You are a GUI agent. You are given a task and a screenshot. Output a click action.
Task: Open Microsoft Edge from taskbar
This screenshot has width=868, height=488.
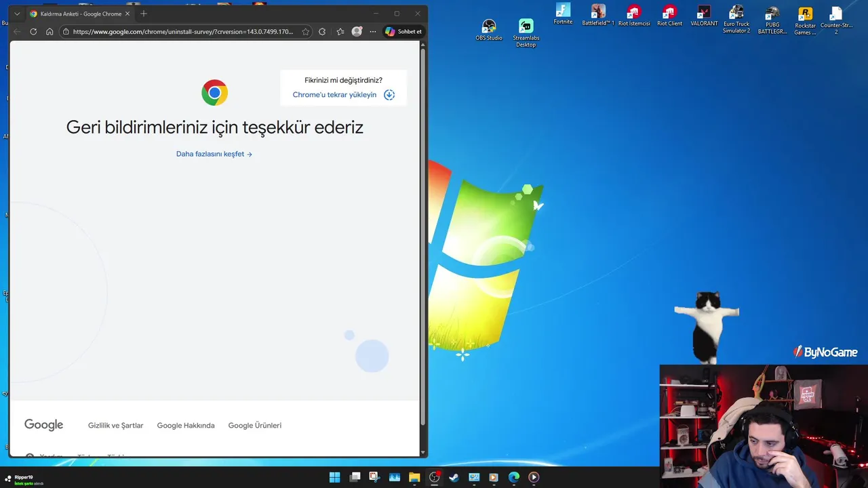514,477
